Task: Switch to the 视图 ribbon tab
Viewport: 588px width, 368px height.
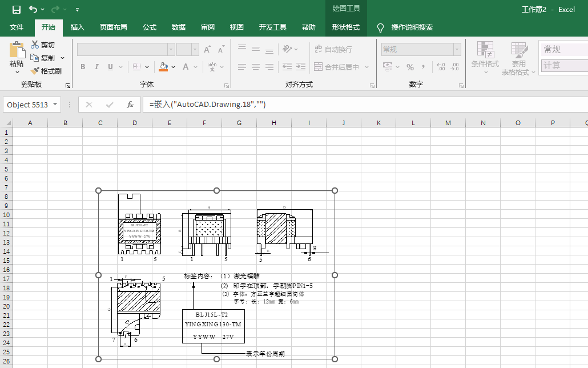Action: [236, 27]
